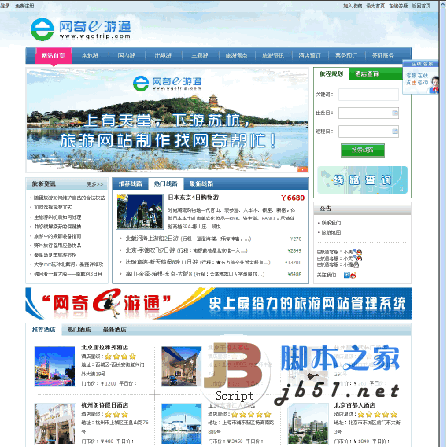Viewport: 446px width, 447px height.
Task: Switch to the 最新线路 tab
Action: click(201, 184)
